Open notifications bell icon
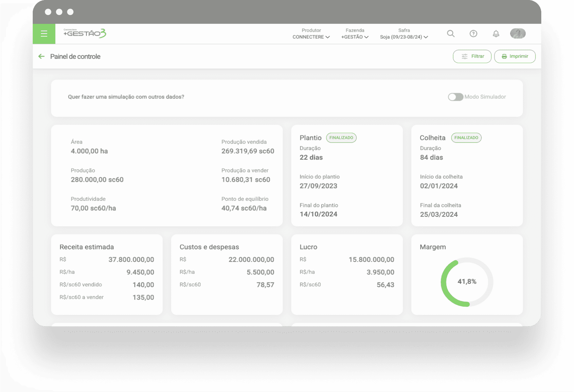 tap(496, 34)
